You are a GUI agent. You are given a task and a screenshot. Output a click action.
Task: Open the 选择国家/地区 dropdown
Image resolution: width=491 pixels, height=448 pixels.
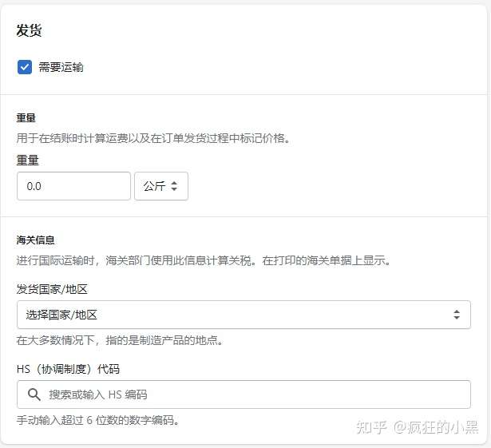pyautogui.click(x=244, y=315)
